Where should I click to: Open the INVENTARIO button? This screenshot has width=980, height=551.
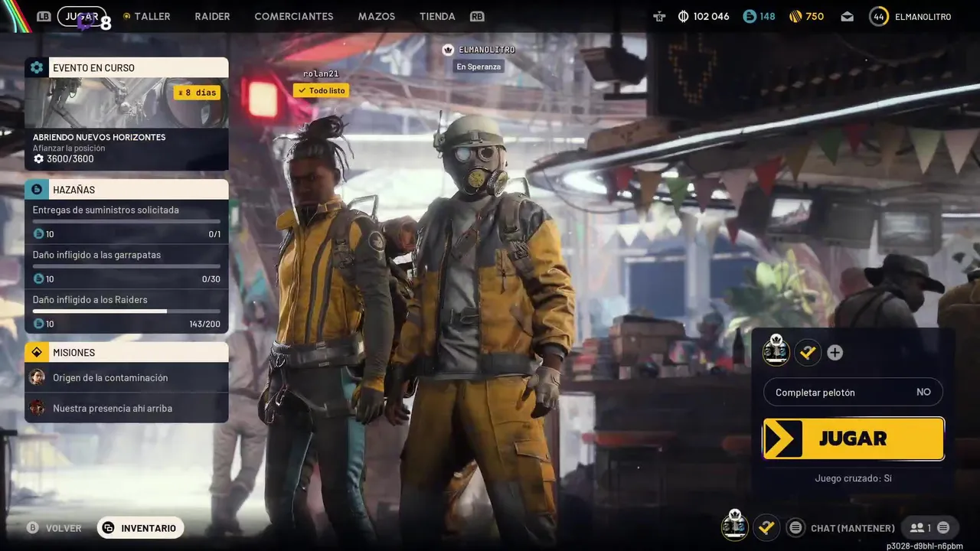click(x=140, y=528)
